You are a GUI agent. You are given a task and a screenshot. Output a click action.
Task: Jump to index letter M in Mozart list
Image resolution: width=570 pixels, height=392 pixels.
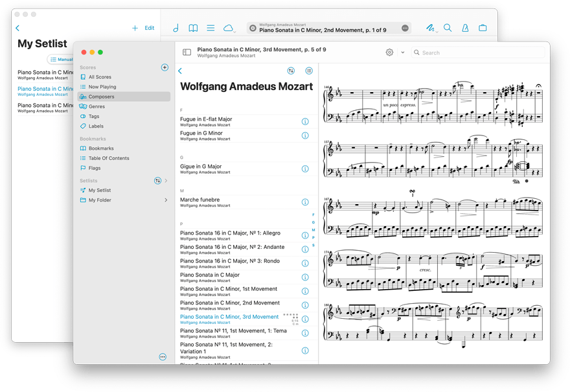313,230
